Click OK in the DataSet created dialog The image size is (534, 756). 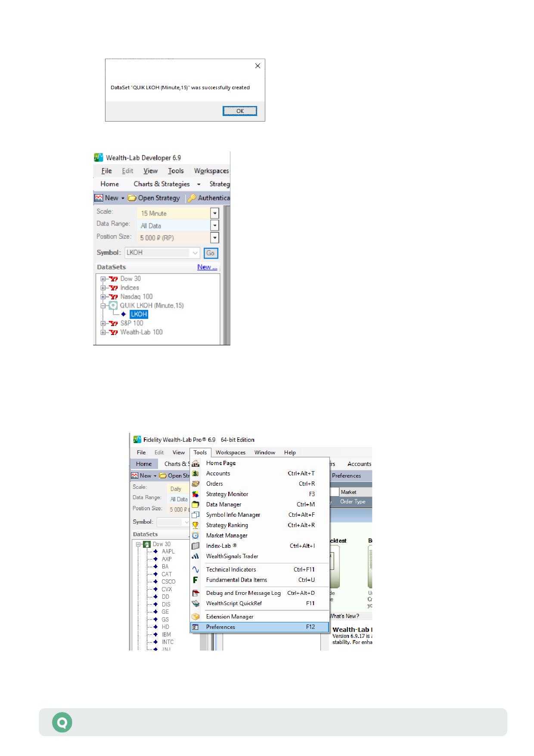tap(240, 111)
